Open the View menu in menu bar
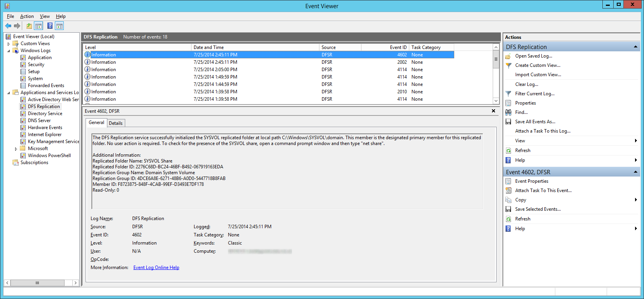Viewport: 644px width, 299px height. (x=45, y=16)
